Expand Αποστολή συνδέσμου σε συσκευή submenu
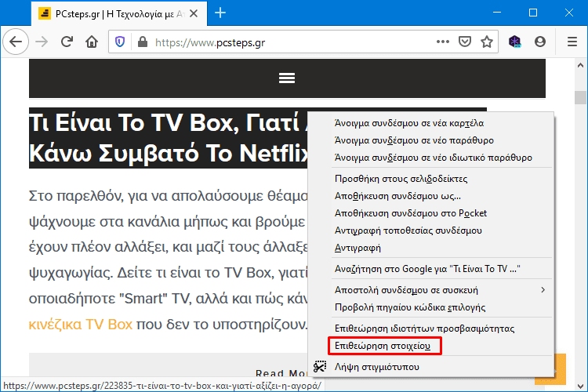The width and height of the screenshot is (588, 392). pyautogui.click(x=431, y=290)
